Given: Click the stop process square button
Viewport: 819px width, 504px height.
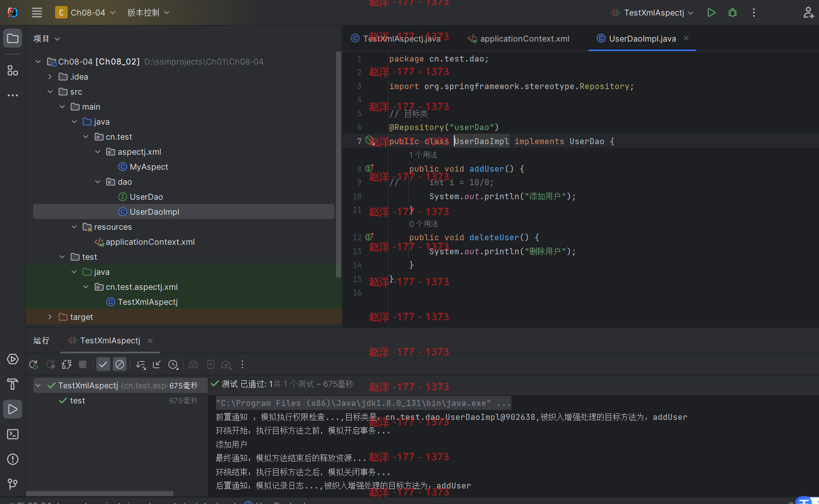Looking at the screenshot, I should 83,364.
